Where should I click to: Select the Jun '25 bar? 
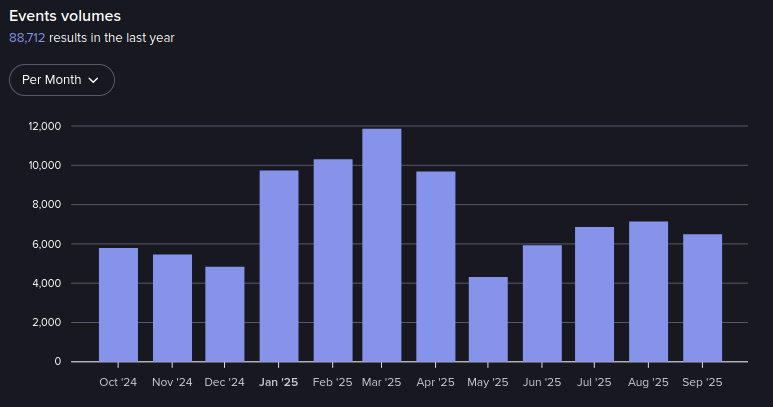[542, 303]
